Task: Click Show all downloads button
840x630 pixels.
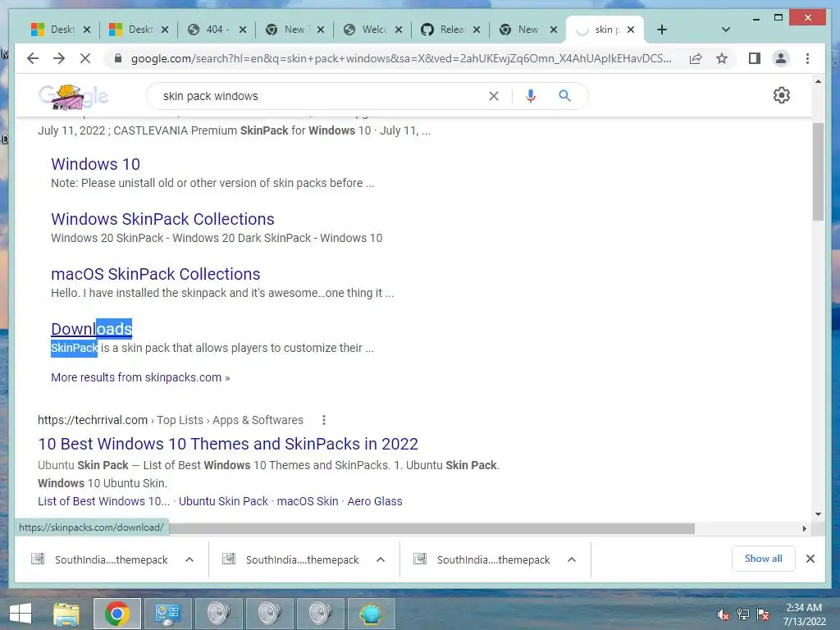Action: click(763, 559)
